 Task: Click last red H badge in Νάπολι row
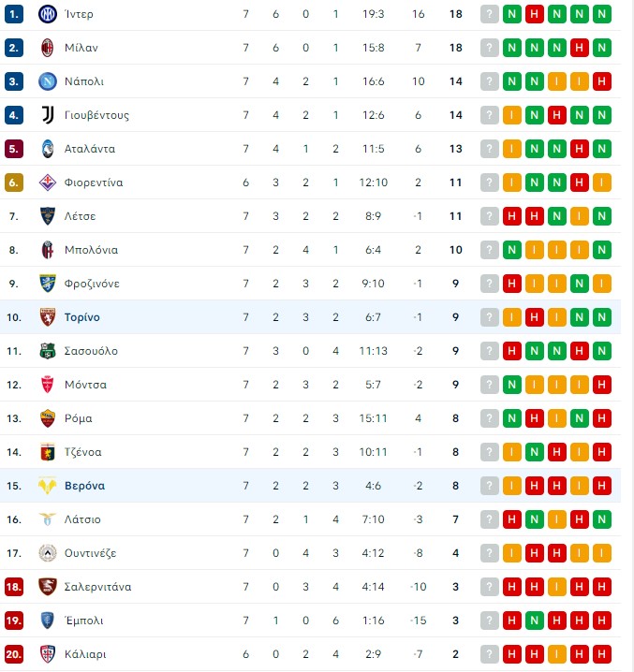(x=601, y=81)
